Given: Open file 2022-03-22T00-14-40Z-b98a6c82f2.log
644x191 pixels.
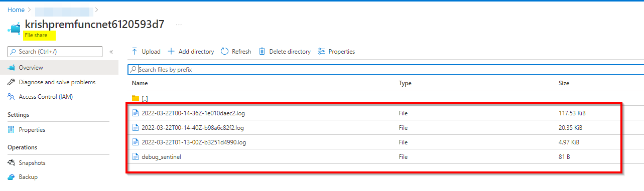Looking at the screenshot, I should pos(193,128).
